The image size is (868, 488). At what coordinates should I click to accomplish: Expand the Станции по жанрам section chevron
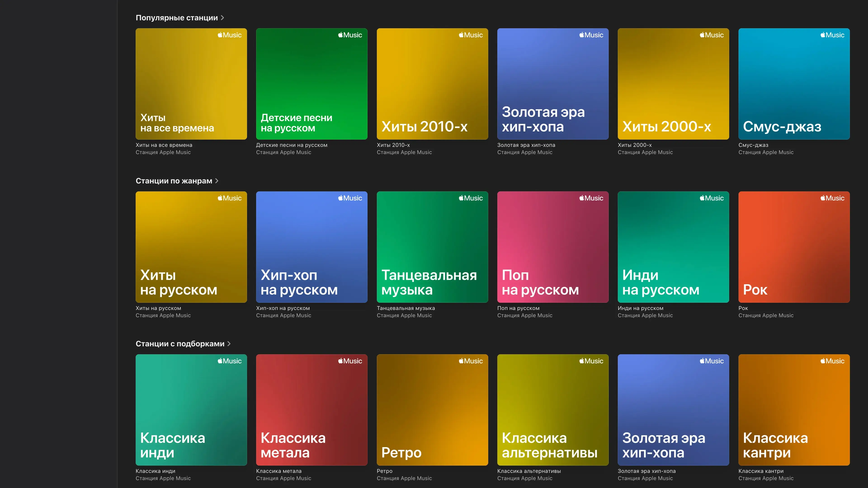[217, 181]
